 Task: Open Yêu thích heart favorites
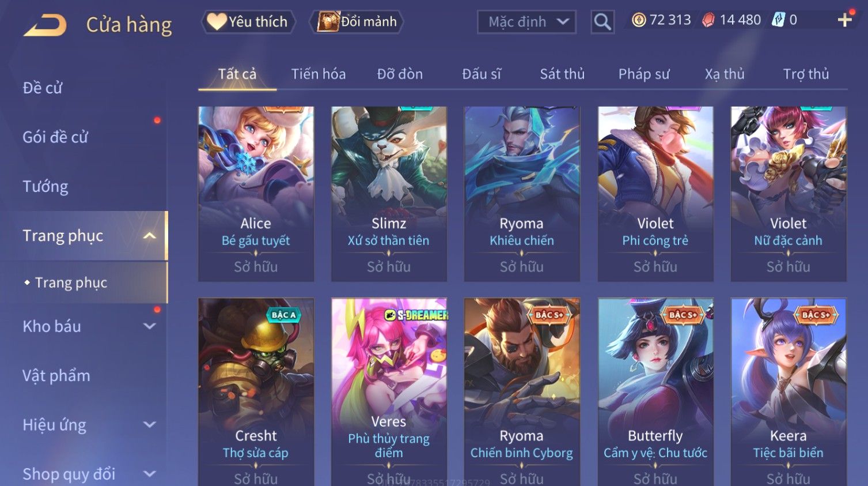tap(248, 22)
